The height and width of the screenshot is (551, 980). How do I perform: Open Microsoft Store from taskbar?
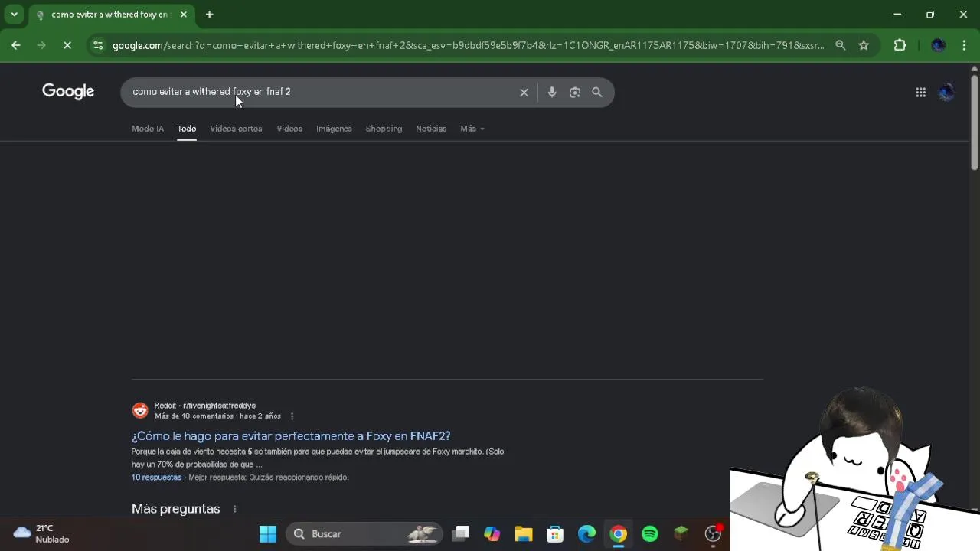pos(555,534)
